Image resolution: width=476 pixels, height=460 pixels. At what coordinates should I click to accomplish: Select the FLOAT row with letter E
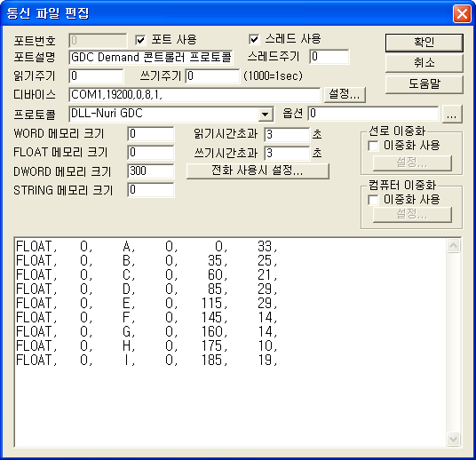tap(147, 304)
